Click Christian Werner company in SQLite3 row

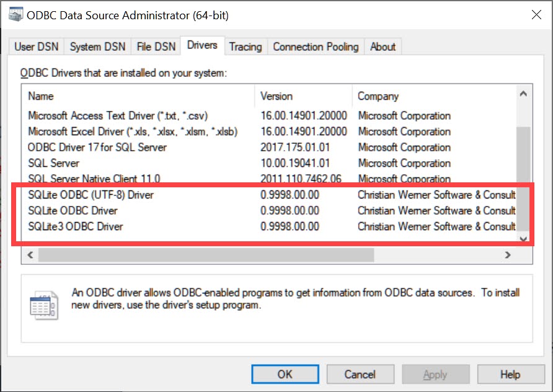(436, 226)
